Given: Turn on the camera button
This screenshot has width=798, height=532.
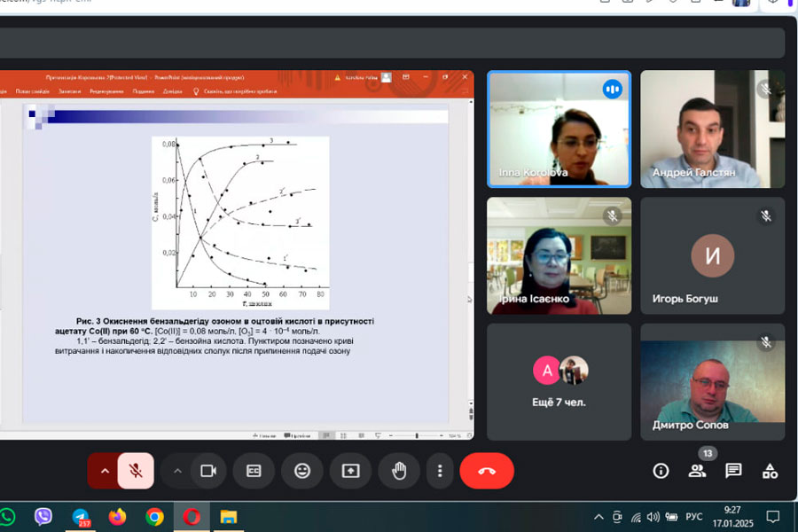Looking at the screenshot, I should 208,471.
